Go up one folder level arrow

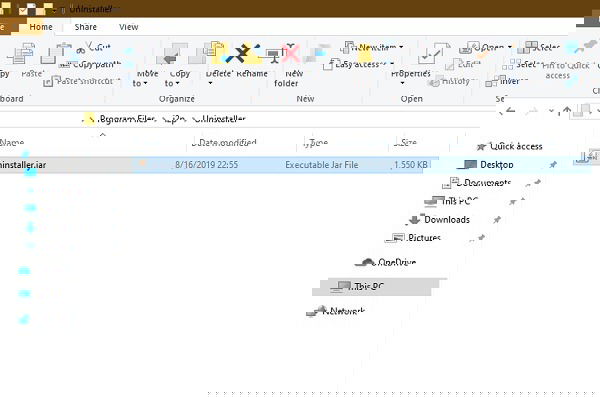tap(567, 111)
